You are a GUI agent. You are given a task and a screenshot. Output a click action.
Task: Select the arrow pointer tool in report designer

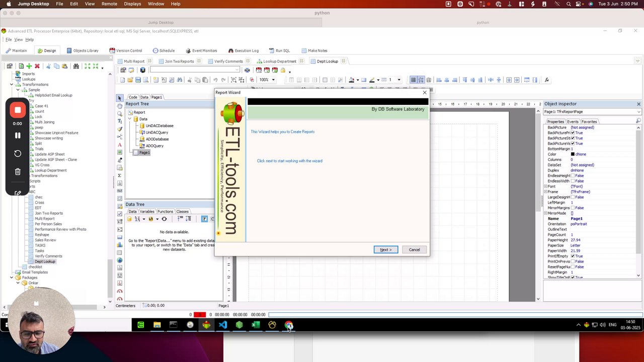120,98
